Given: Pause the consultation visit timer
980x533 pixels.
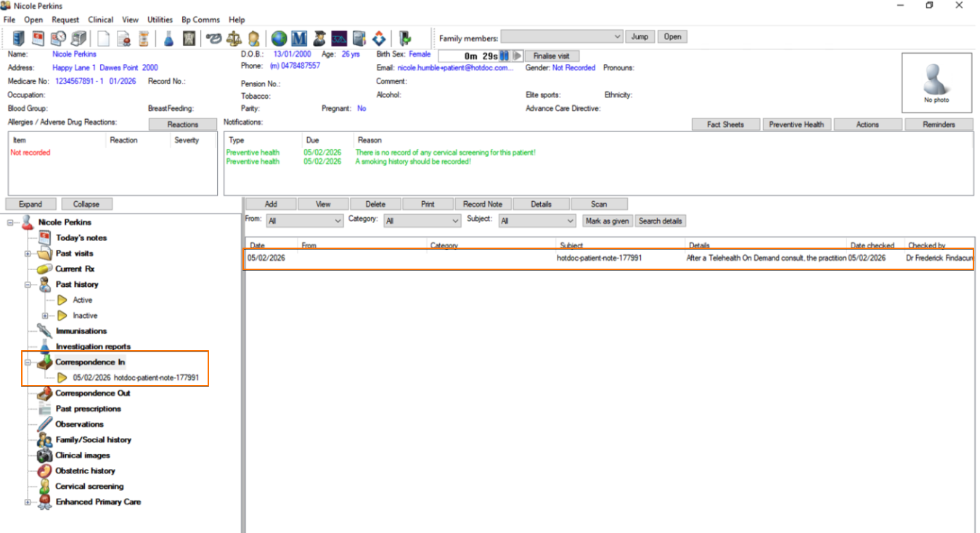Looking at the screenshot, I should tap(505, 56).
